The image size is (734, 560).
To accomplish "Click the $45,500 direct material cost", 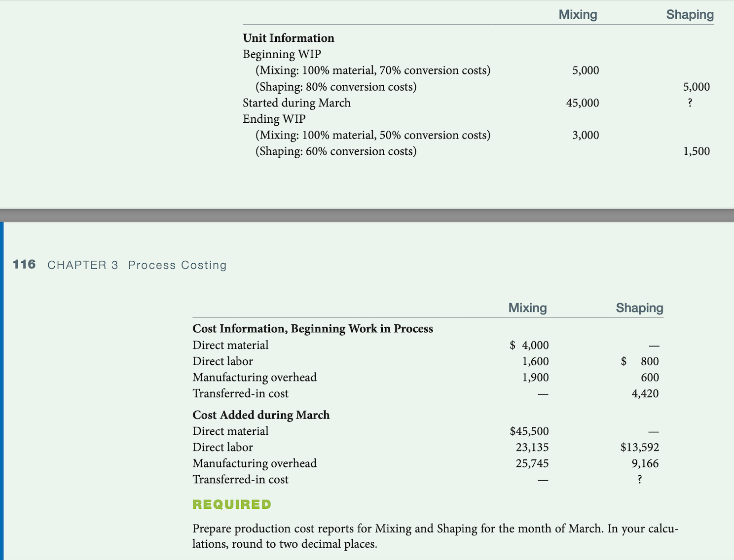I will coord(529,431).
